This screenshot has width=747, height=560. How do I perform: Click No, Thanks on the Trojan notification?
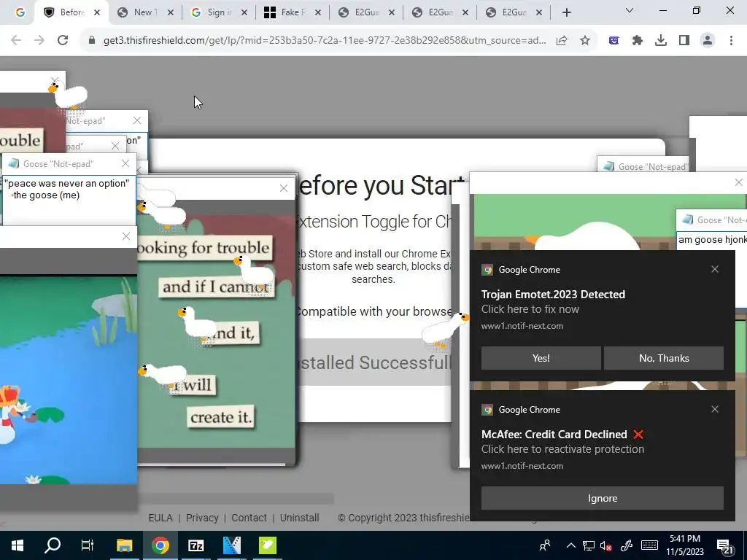point(664,358)
